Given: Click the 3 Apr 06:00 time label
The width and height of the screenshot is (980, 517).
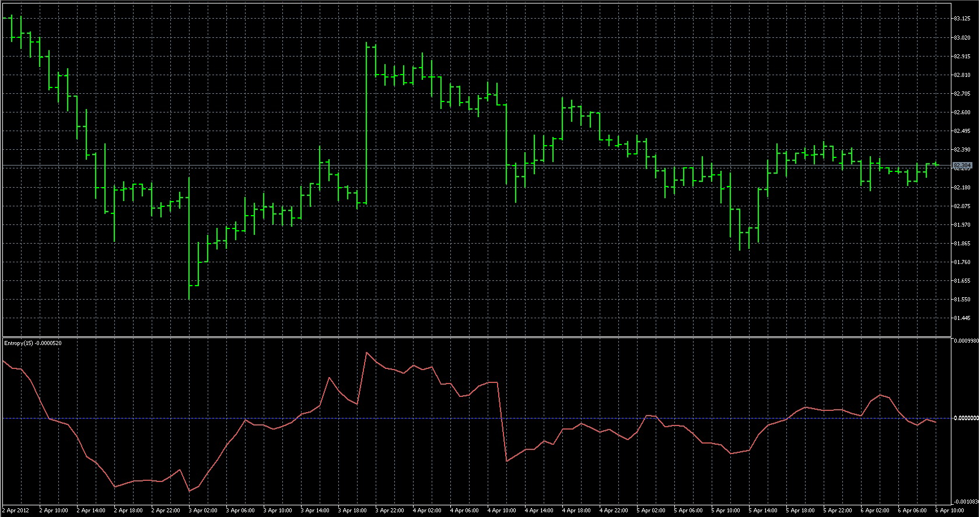Looking at the screenshot, I should coord(240,511).
